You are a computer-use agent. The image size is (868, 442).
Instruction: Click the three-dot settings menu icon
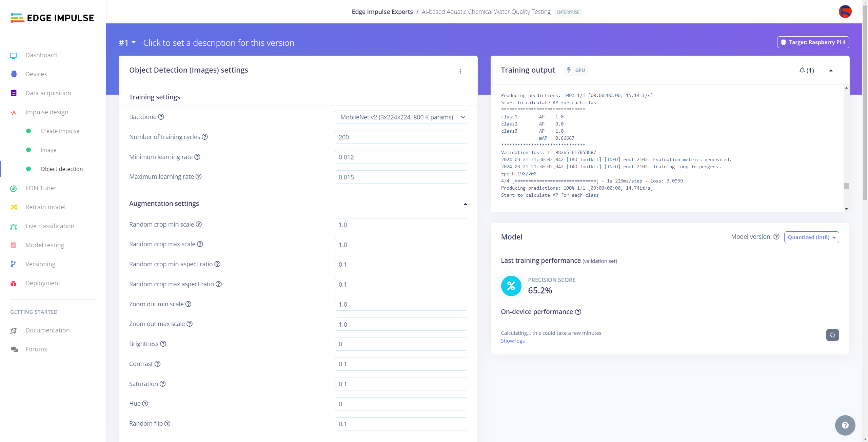(x=460, y=72)
